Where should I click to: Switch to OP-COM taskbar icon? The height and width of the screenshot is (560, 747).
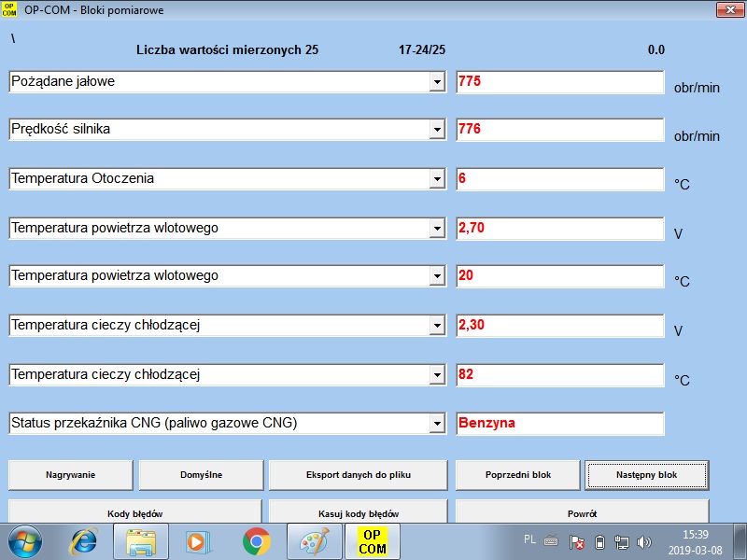372,541
